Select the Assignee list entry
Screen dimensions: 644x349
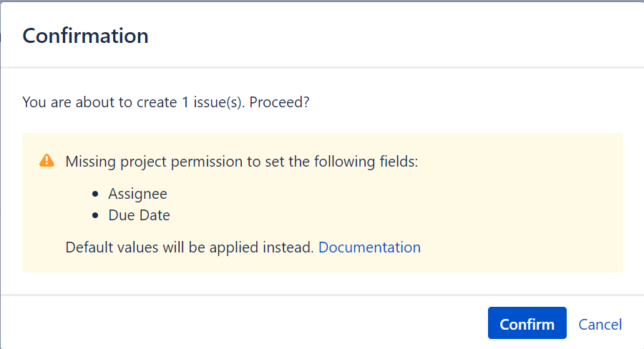tap(137, 193)
